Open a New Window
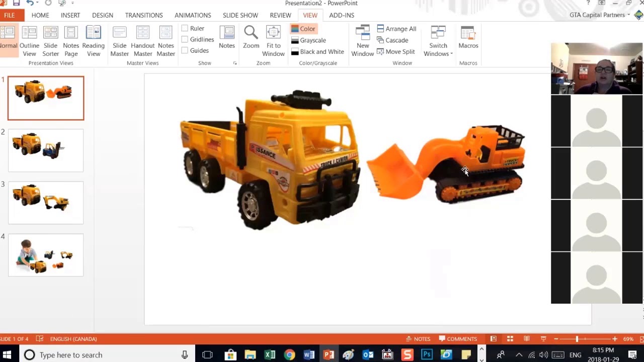Viewport: 644px width, 362px height. click(x=363, y=41)
